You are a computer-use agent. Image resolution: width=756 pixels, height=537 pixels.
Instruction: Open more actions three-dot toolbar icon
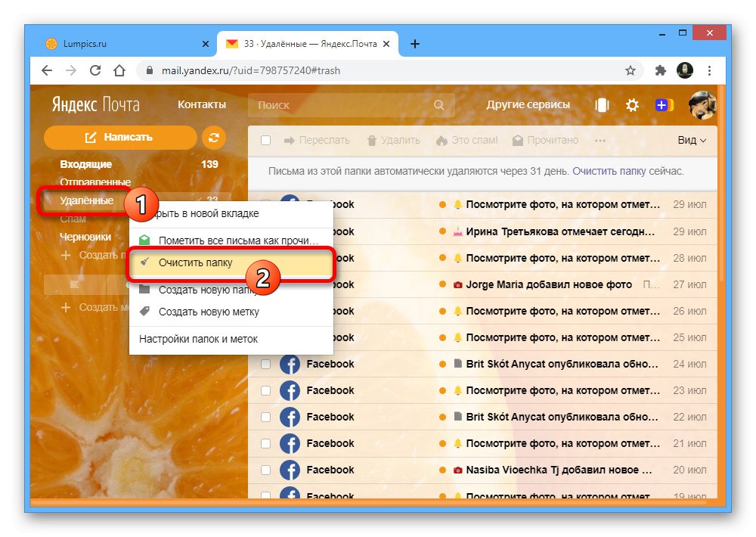[x=600, y=141]
